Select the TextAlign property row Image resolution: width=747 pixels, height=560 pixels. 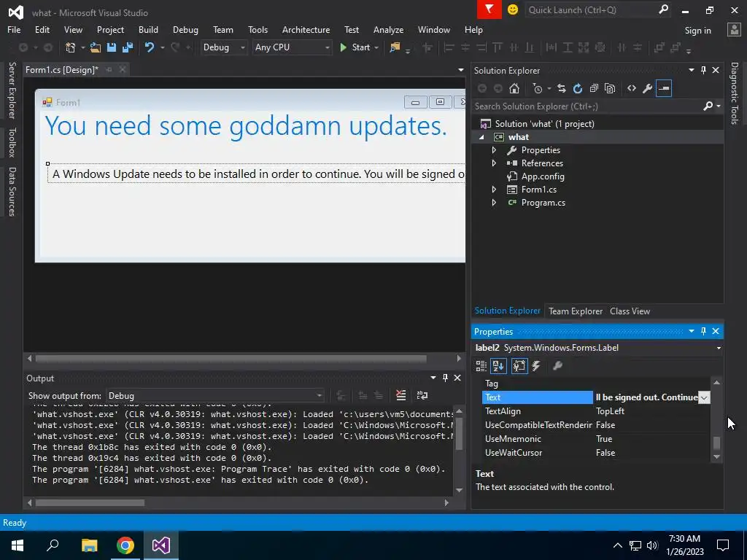[x=597, y=411]
